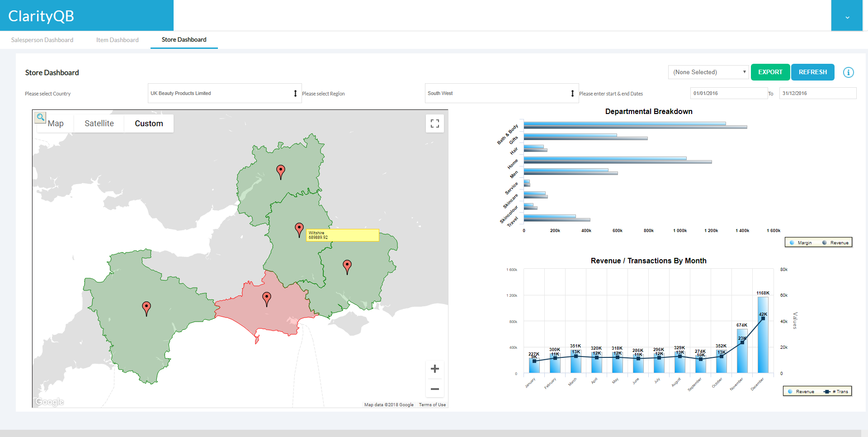Image resolution: width=868 pixels, height=437 pixels.
Task: Toggle map fullscreen view
Action: click(434, 123)
